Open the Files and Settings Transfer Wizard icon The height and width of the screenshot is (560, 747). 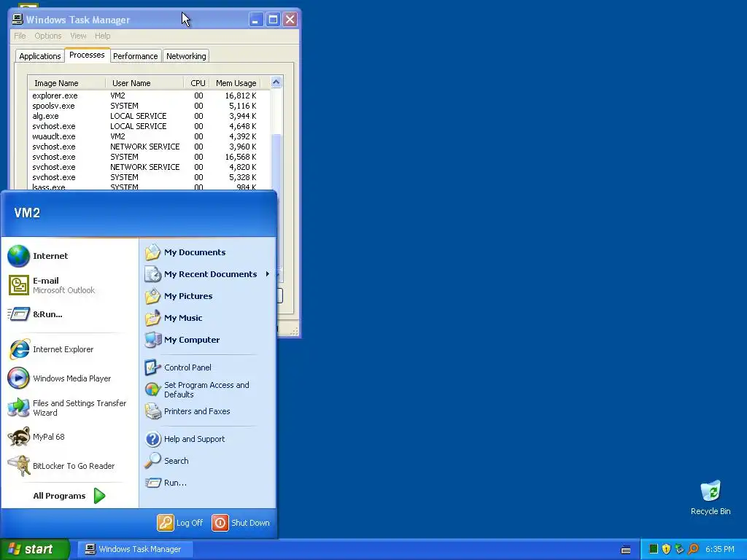coord(18,408)
